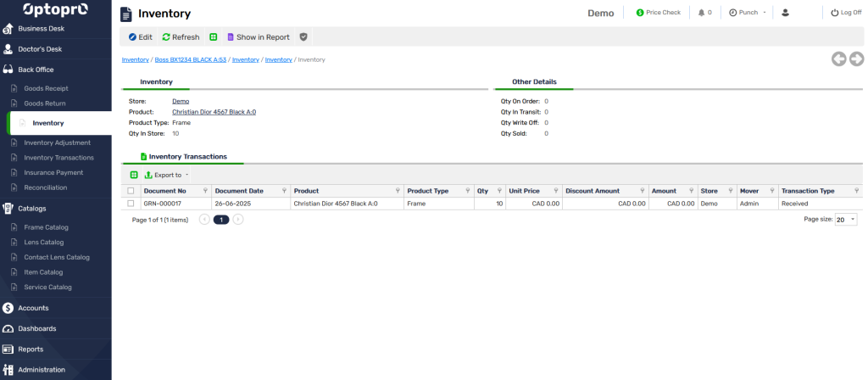Open Inventory Adjustment in sidebar
The image size is (868, 380).
58,142
